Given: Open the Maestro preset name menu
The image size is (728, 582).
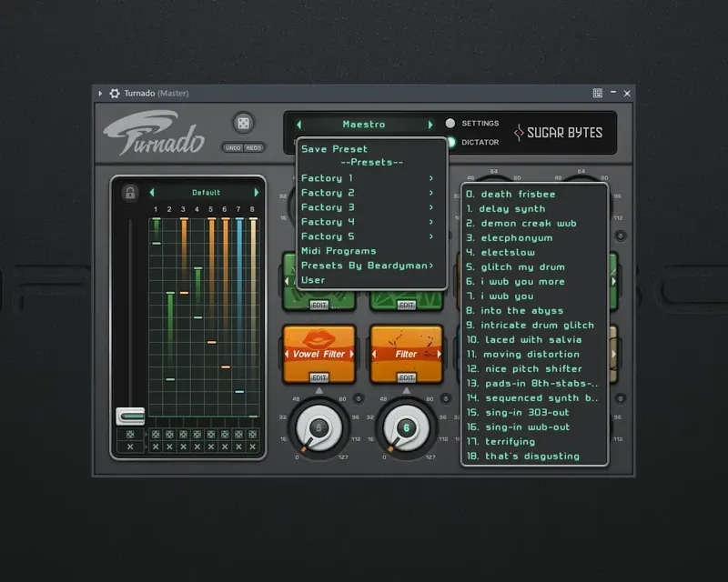Looking at the screenshot, I should [364, 125].
